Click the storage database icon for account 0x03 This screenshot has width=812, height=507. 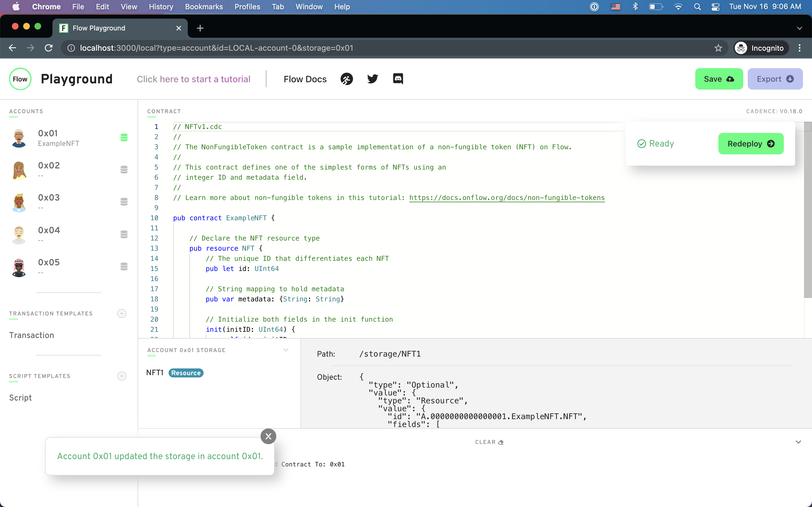(x=124, y=201)
